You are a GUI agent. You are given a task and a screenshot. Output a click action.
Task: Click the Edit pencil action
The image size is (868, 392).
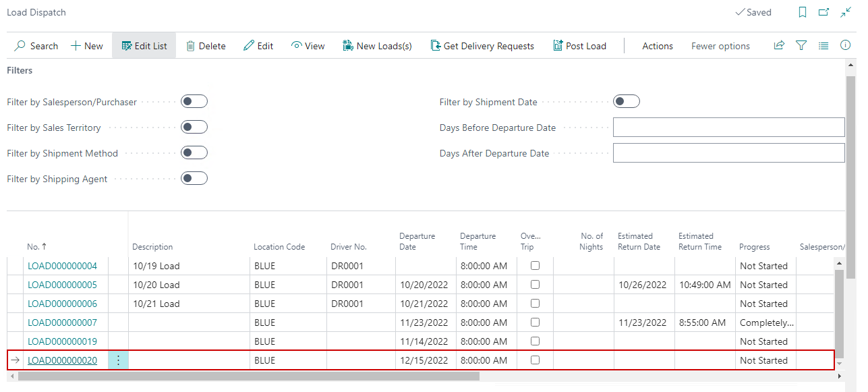pyautogui.click(x=258, y=46)
